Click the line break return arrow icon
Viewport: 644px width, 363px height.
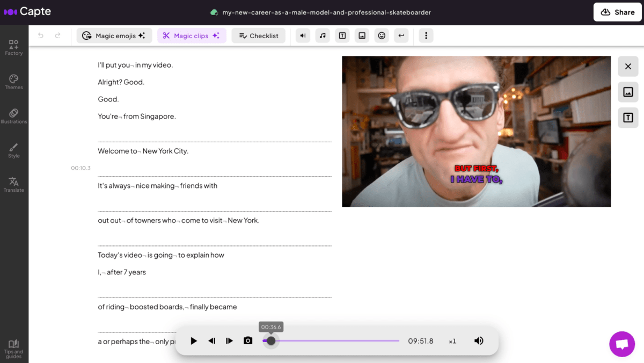point(401,35)
